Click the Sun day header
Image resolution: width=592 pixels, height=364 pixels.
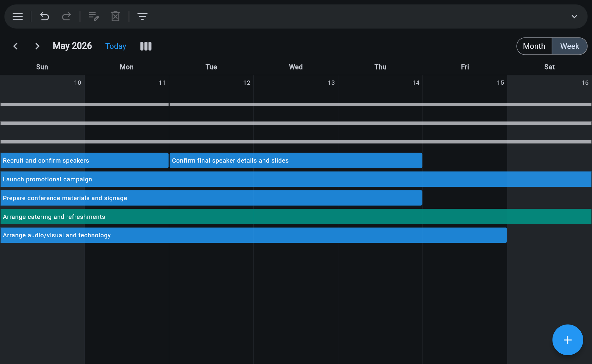click(x=42, y=67)
